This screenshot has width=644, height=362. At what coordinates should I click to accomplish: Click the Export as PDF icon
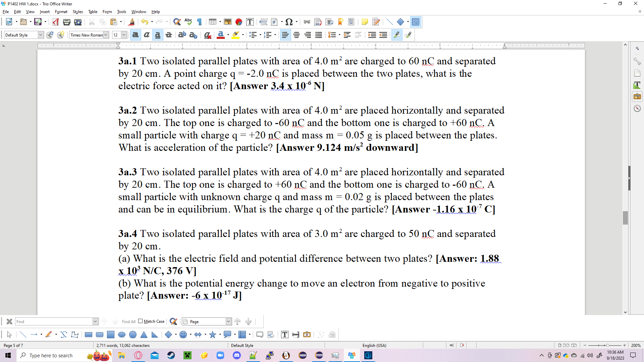56,22
